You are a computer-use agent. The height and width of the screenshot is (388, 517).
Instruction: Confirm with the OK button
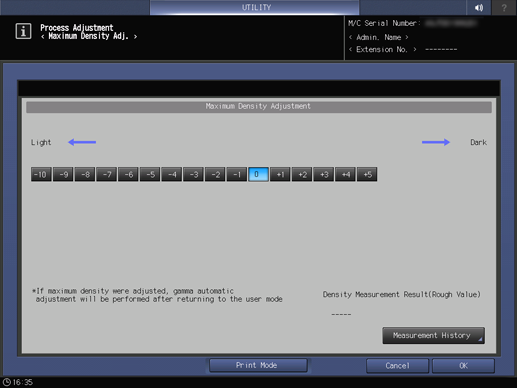coord(463,366)
